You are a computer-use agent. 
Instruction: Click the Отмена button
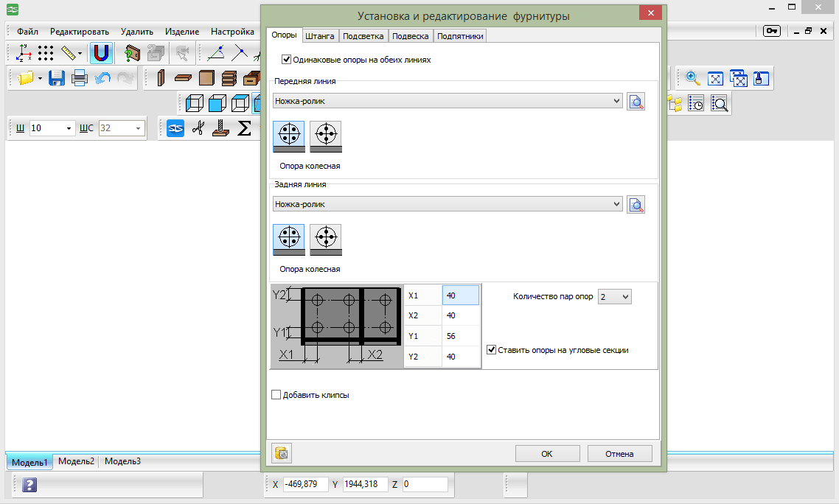tap(619, 454)
